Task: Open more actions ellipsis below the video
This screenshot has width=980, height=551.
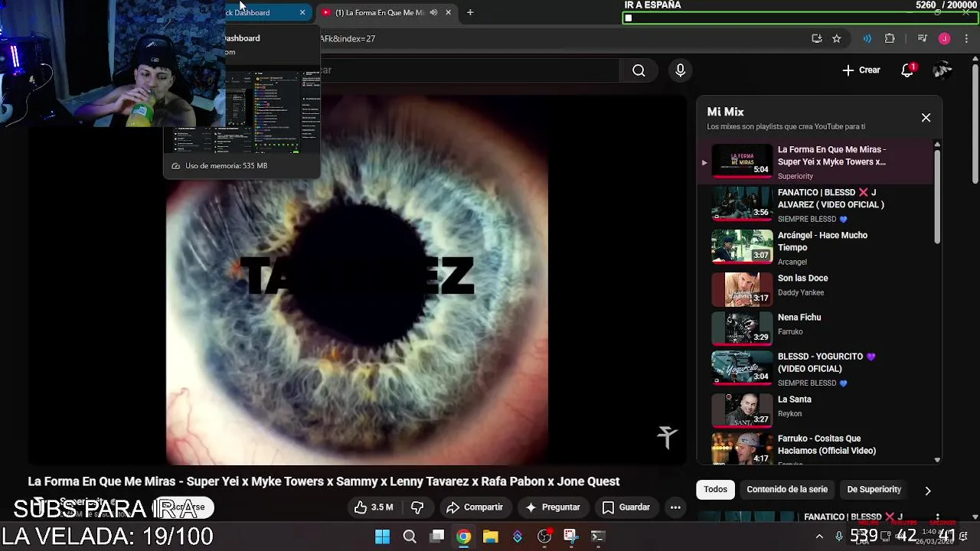Action: [x=675, y=507]
